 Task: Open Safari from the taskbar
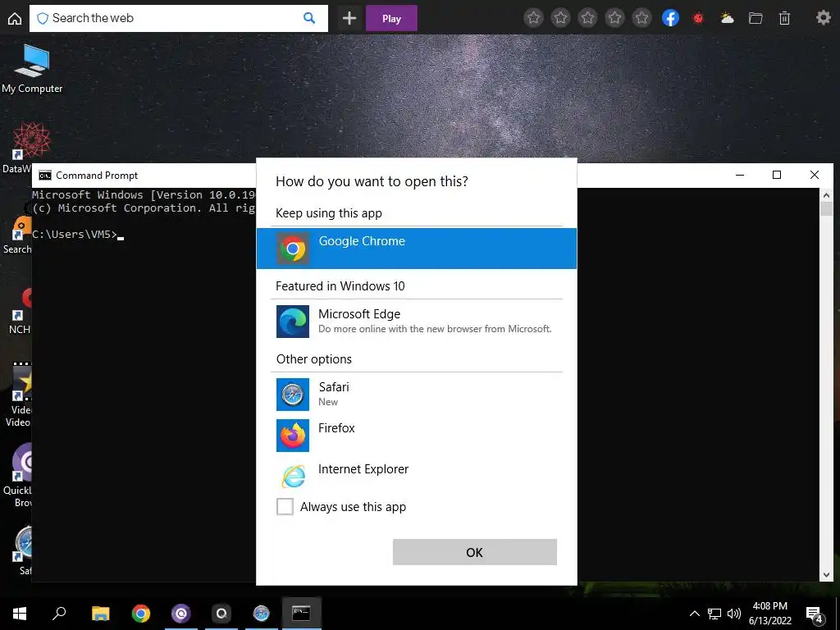coord(262,614)
